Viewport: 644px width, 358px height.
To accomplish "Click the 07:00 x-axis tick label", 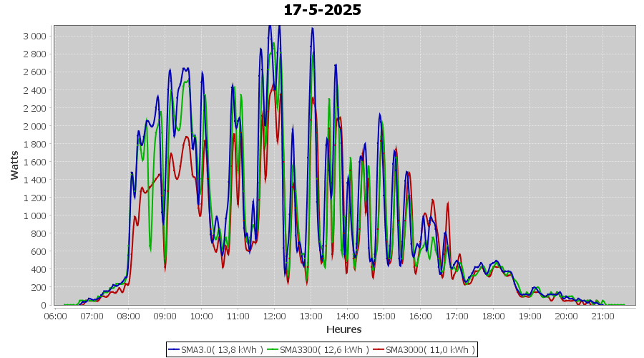I will coord(92,316).
